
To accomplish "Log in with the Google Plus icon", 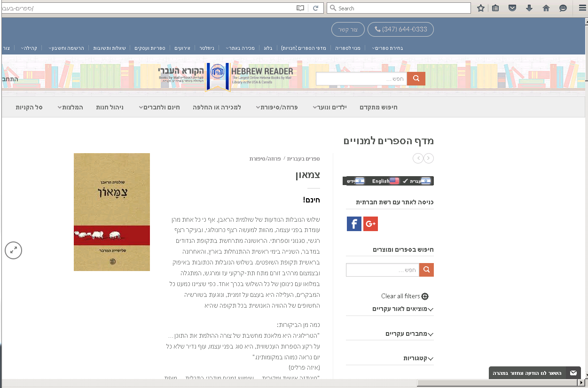I will pos(370,224).
